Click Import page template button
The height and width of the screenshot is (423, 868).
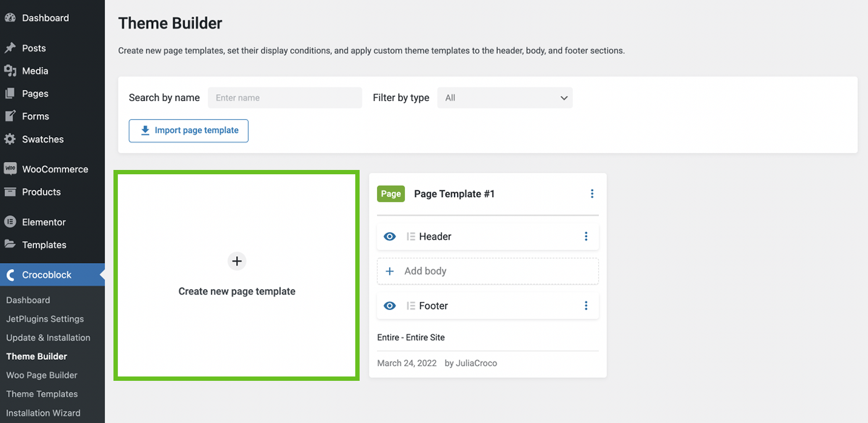click(x=188, y=131)
